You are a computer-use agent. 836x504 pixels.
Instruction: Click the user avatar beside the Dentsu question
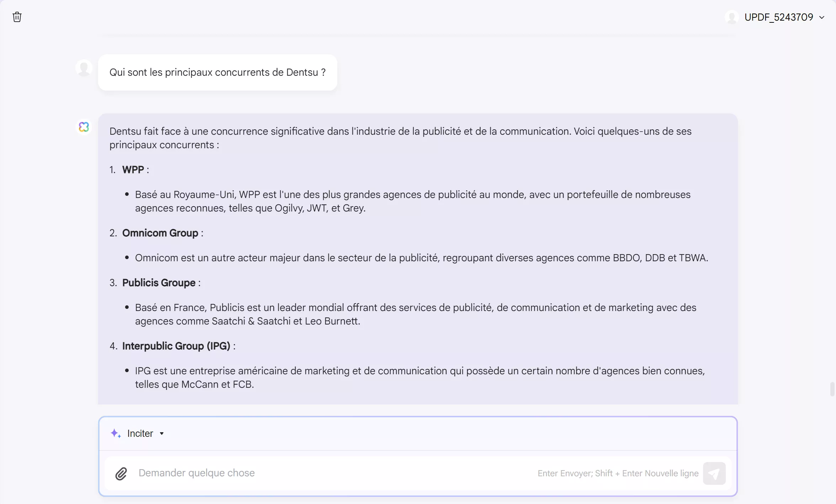point(84,68)
